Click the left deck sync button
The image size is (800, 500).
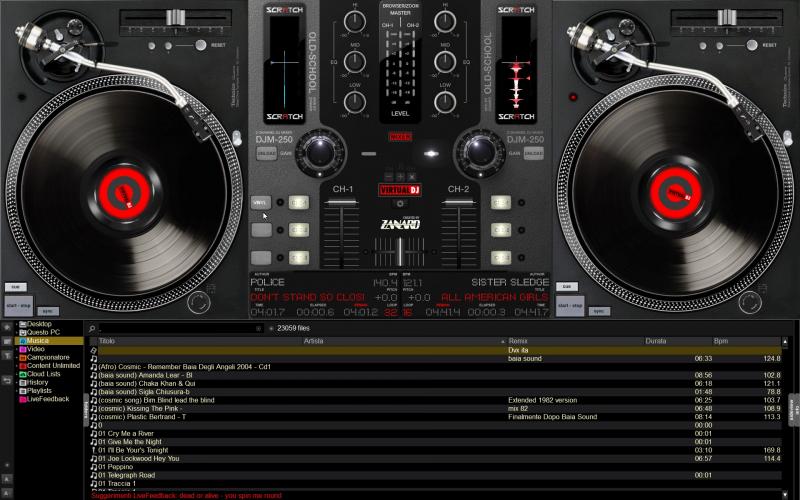point(48,311)
